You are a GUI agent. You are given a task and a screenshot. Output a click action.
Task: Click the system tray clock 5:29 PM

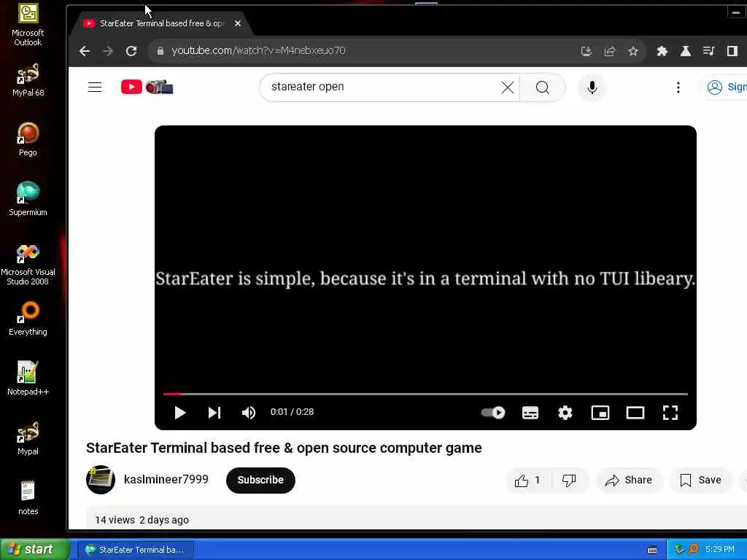[x=720, y=549]
